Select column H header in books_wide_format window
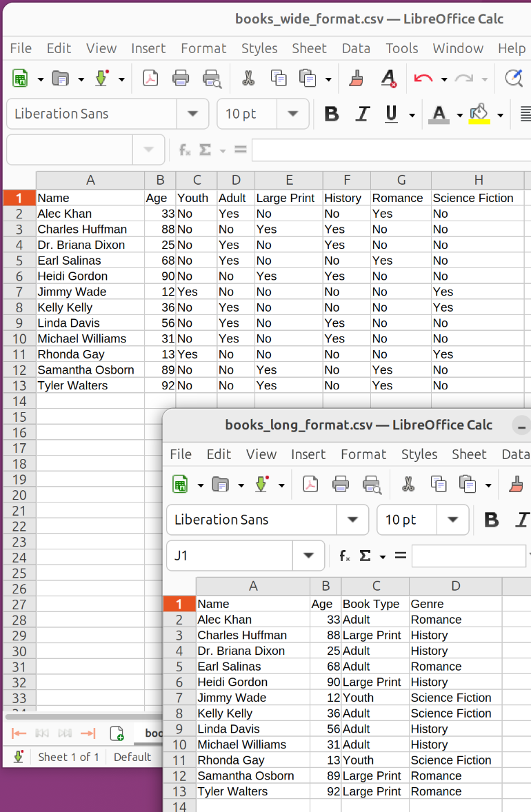Image resolution: width=531 pixels, height=812 pixels. coord(478,180)
